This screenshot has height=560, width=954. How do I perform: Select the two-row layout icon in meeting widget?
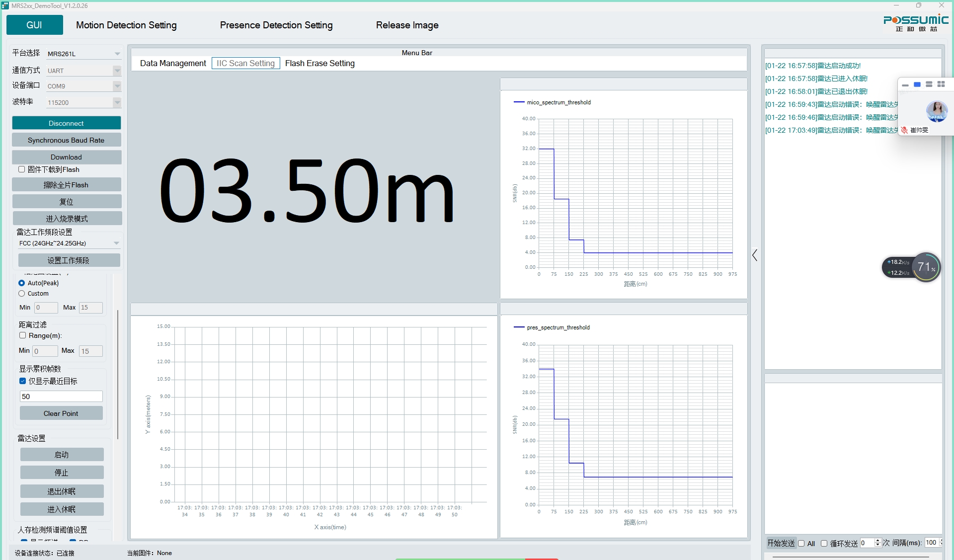tap(929, 84)
